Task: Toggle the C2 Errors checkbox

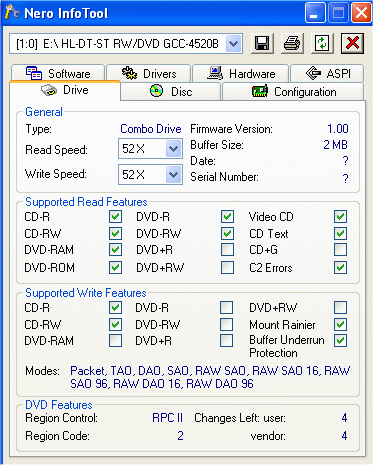Action: click(x=340, y=267)
